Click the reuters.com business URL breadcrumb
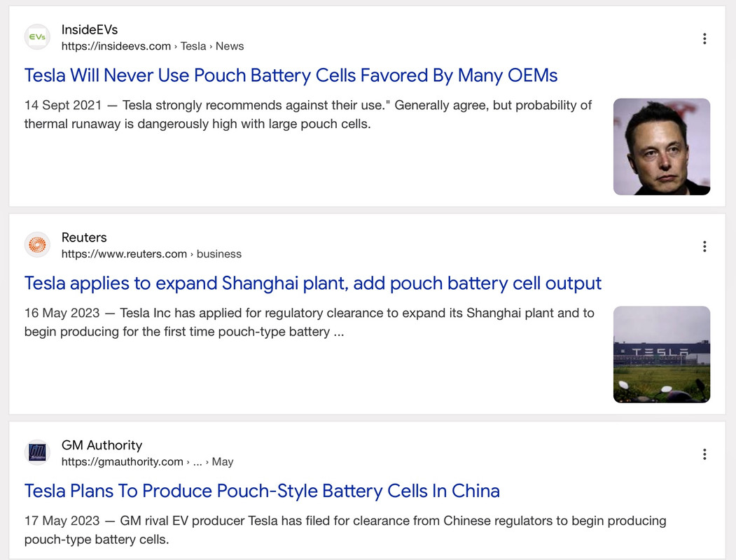 [x=151, y=253]
